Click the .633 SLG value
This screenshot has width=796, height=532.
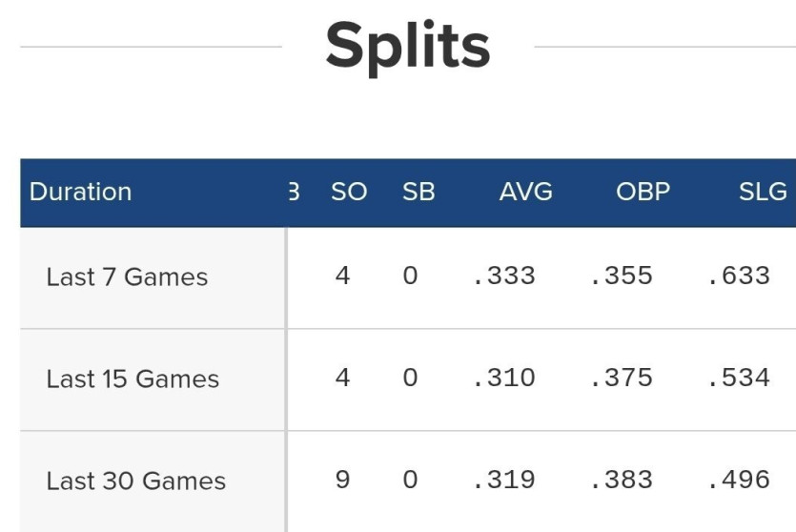click(739, 276)
